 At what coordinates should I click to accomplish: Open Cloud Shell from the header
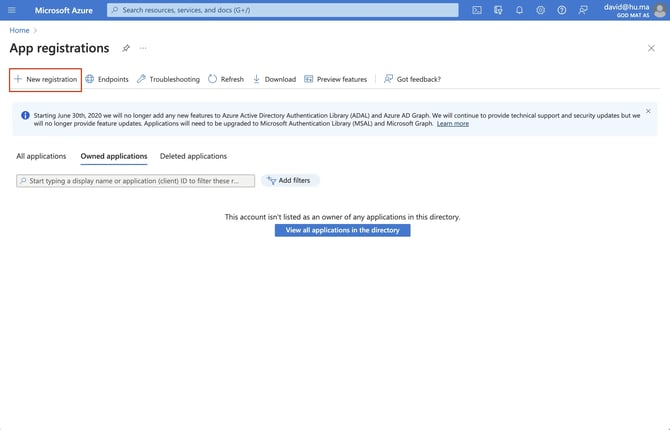(477, 10)
